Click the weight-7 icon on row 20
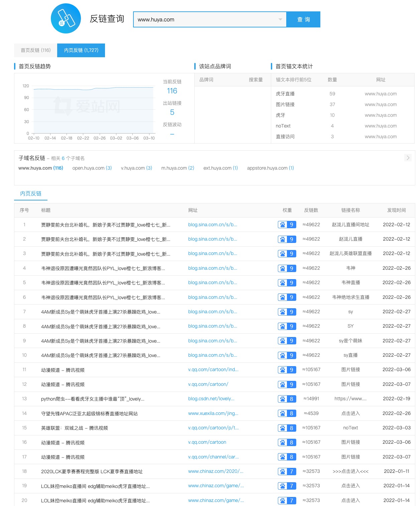The width and height of the screenshot is (420, 506). (287, 500)
